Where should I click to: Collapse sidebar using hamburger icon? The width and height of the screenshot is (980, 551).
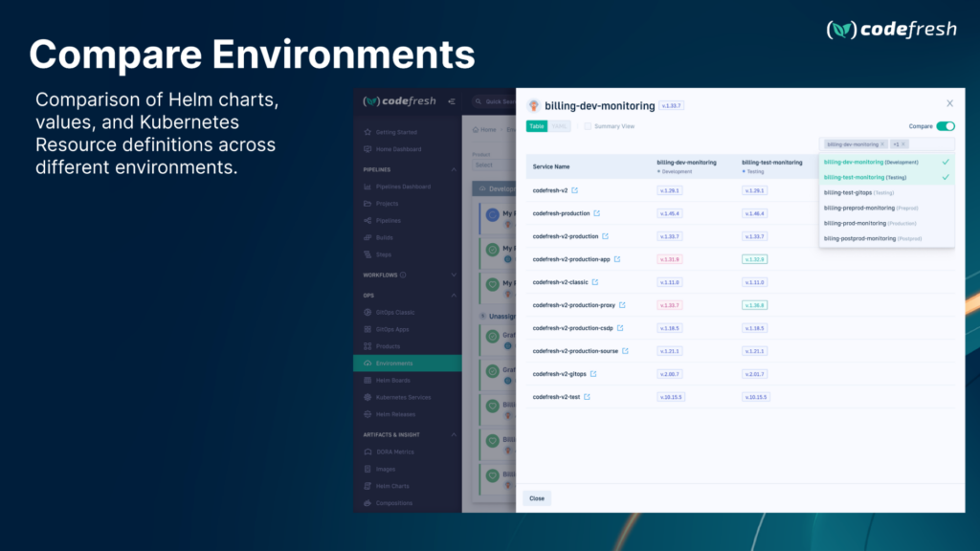point(452,101)
